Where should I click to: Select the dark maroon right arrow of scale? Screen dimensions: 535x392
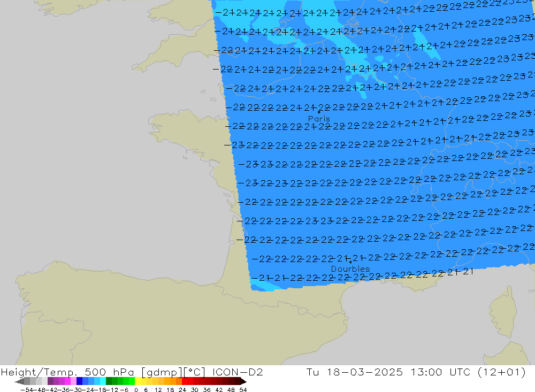[243, 382]
